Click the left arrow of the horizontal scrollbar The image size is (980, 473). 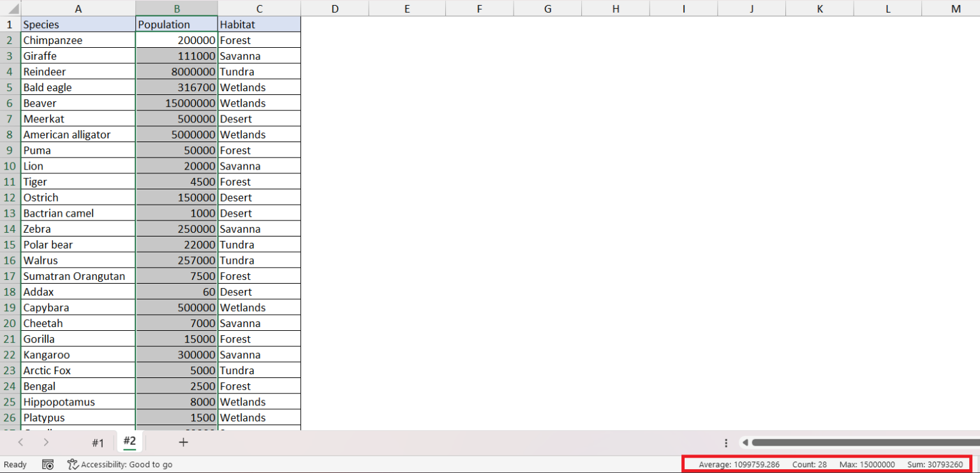pyautogui.click(x=745, y=442)
